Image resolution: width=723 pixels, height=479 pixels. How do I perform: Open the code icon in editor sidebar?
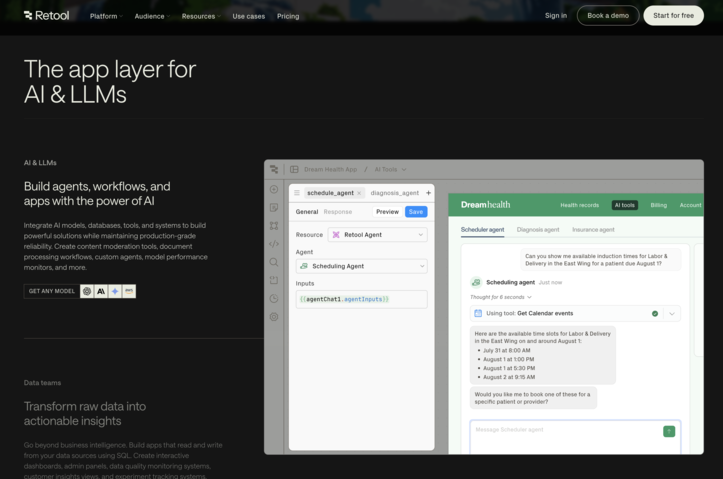[274, 244]
